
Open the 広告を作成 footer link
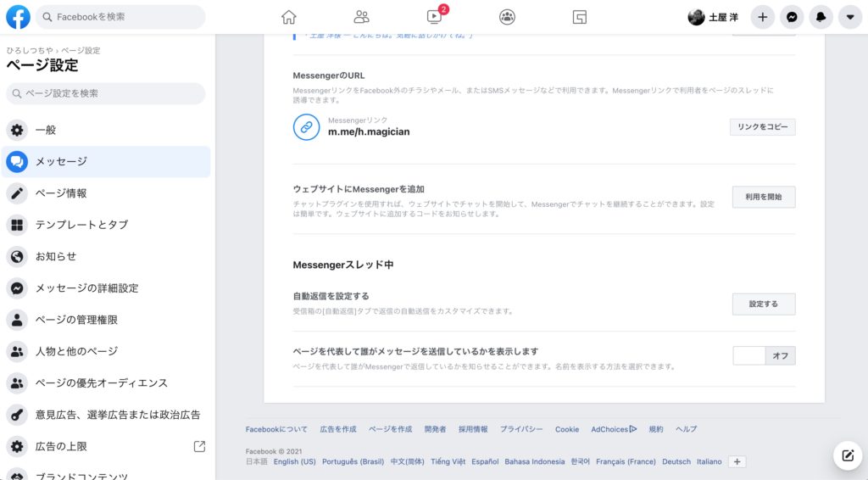pos(338,429)
